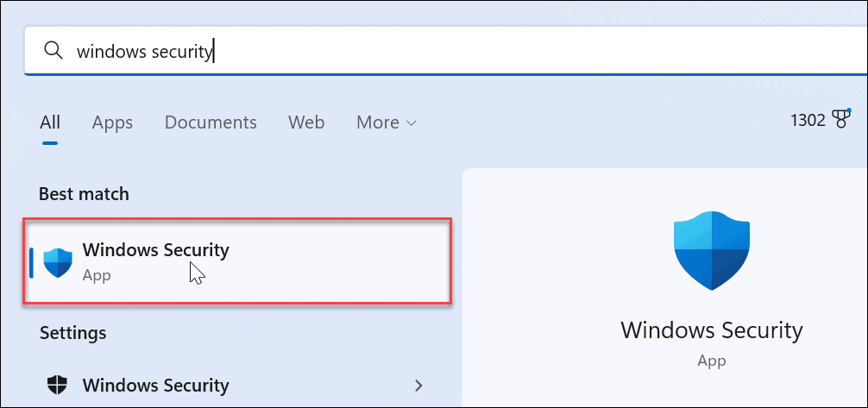Select the All results tab

pyautogui.click(x=50, y=122)
